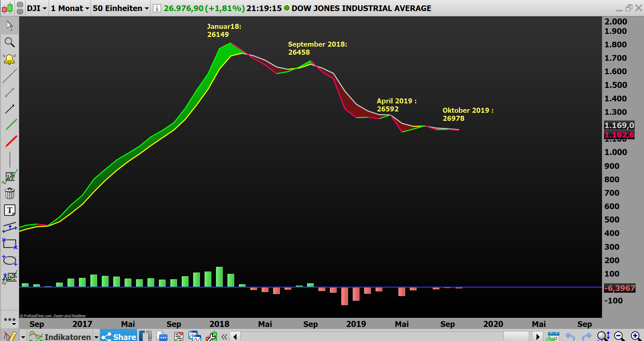Open chart settings wrench icon
This screenshot has width=644, height=341.
(x=211, y=336)
